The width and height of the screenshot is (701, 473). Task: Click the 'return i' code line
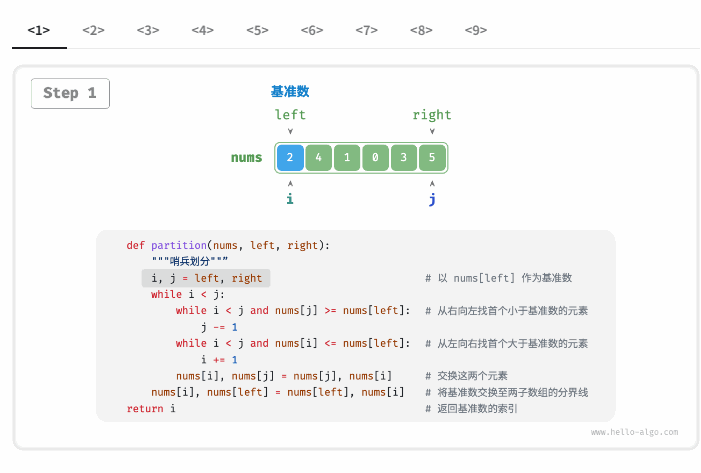(x=151, y=409)
